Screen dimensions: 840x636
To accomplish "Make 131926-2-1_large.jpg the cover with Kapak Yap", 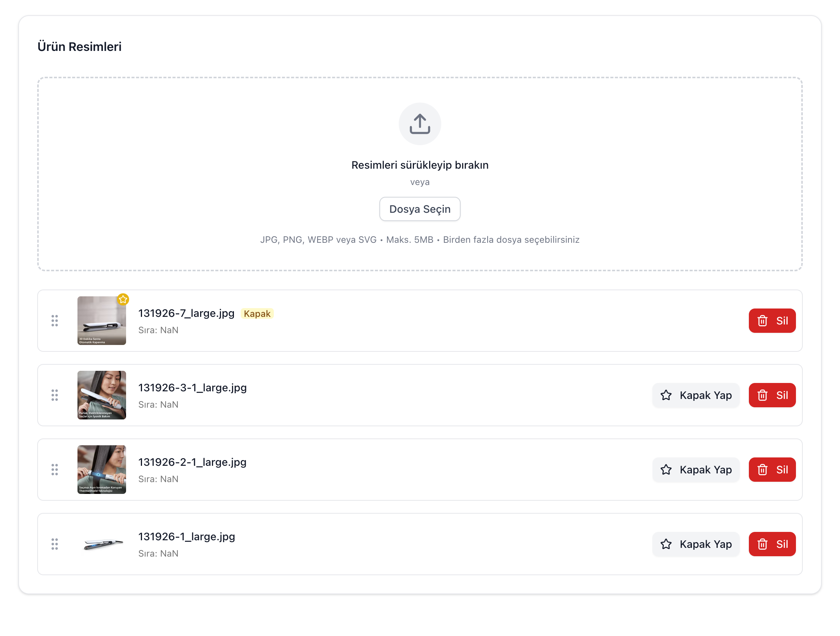I will tap(696, 470).
